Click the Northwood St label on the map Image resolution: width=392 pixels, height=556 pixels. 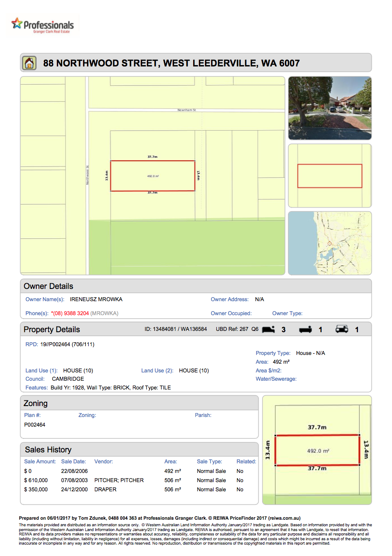pyautogui.click(x=87, y=175)
